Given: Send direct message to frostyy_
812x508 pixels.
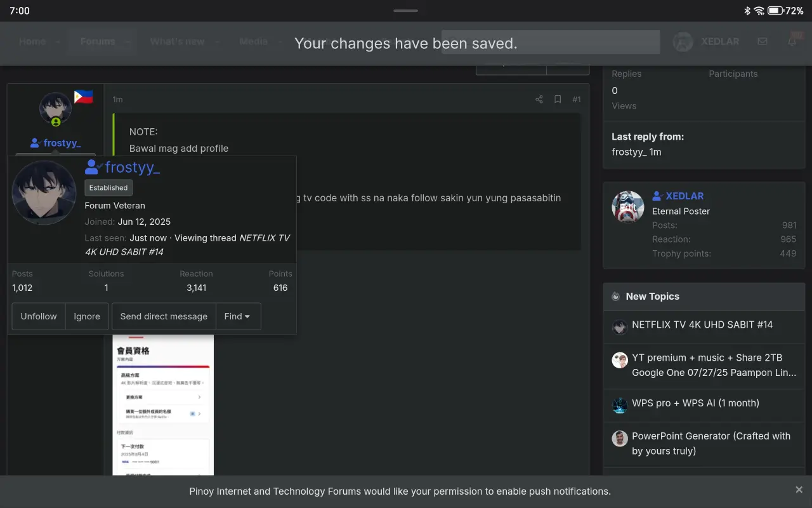Looking at the screenshot, I should [164, 316].
